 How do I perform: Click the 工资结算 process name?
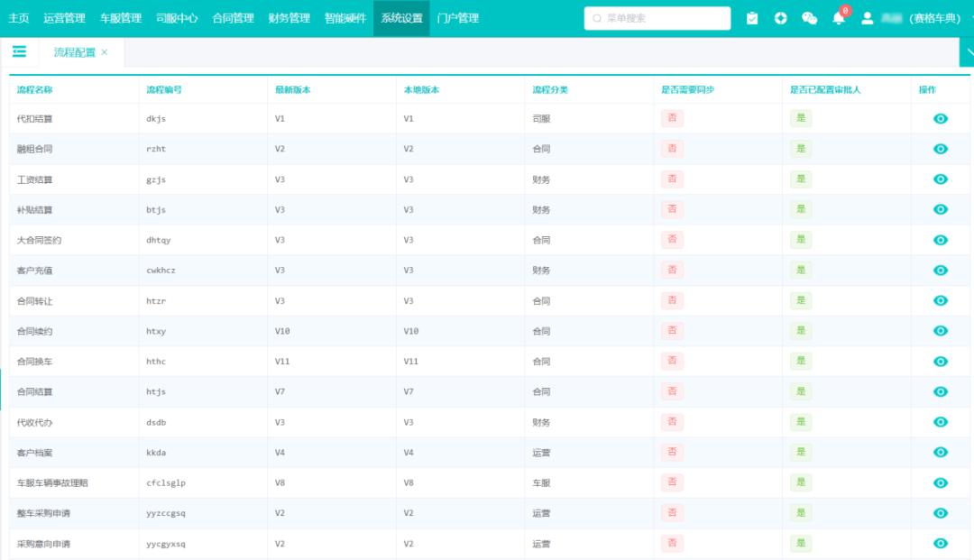35,179
